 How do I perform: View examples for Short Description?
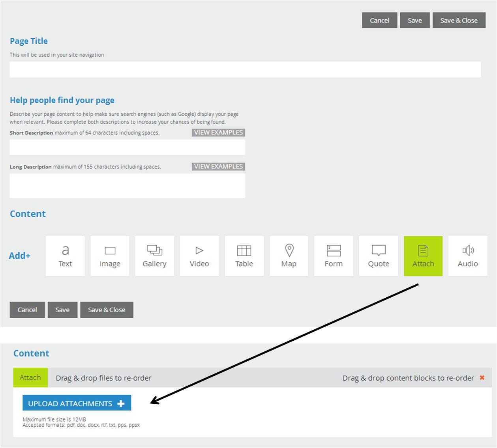218,133
